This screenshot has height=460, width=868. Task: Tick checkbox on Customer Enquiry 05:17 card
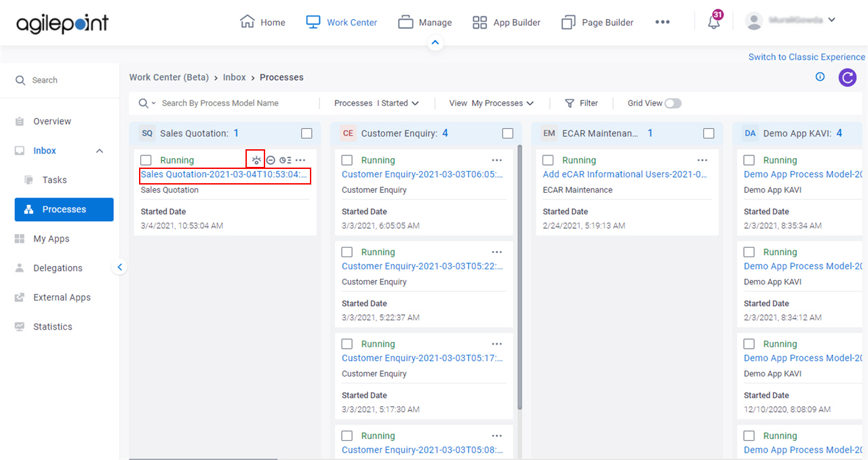tap(347, 344)
